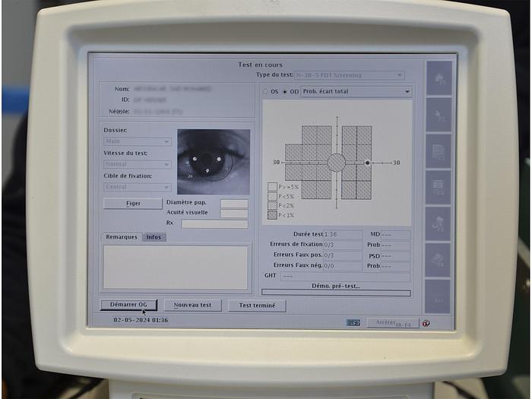The height and width of the screenshot is (399, 532).
Task: Expand the Prob. écart total dropdown
Action: [356, 92]
